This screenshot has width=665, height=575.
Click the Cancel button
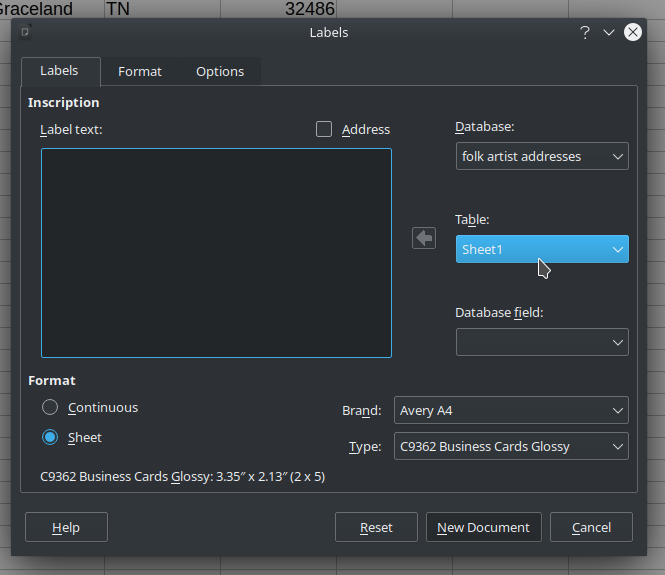coord(591,527)
